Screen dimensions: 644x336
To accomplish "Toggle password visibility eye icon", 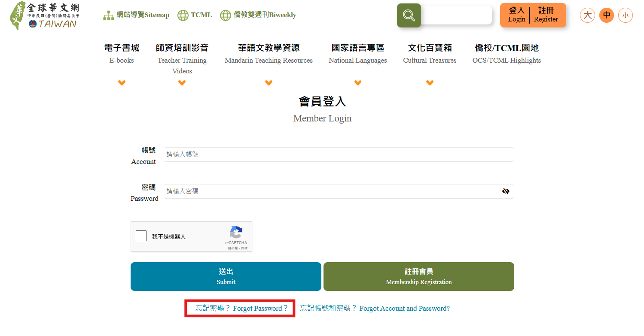I will pyautogui.click(x=506, y=191).
